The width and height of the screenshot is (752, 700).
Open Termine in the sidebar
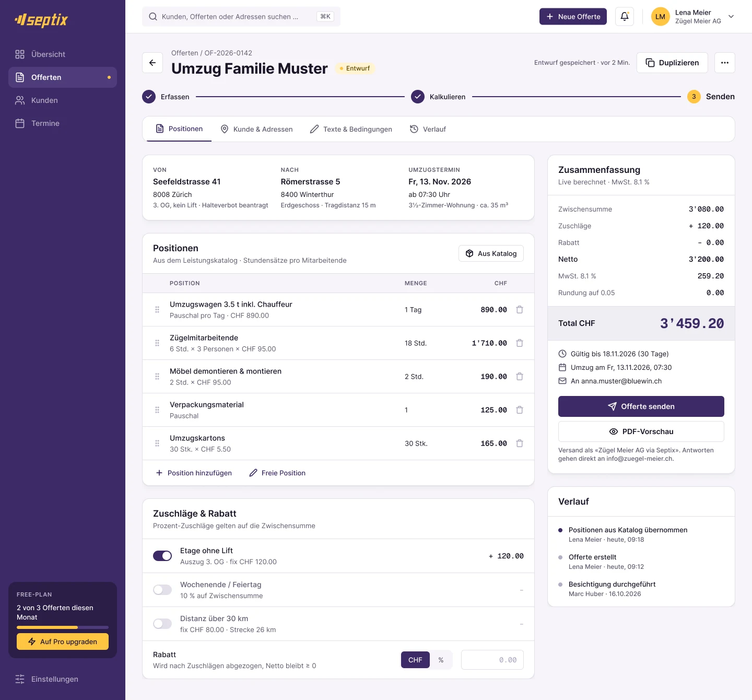[63, 123]
